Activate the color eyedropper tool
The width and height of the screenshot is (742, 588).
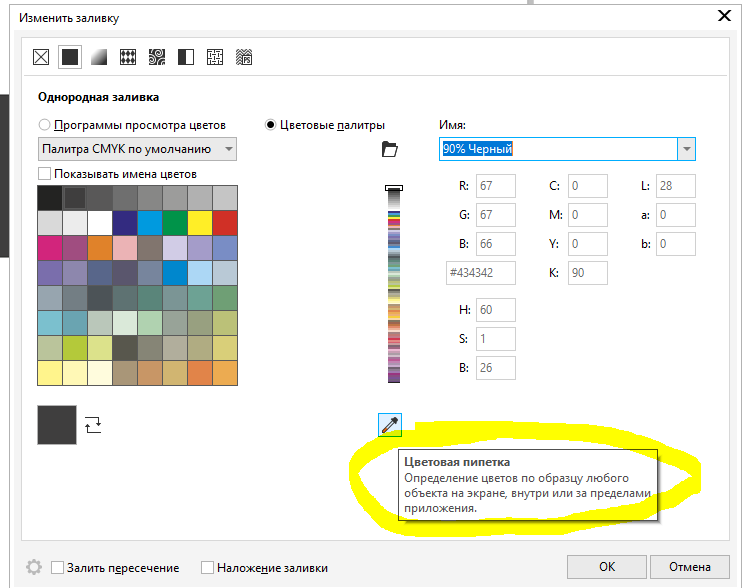click(390, 425)
